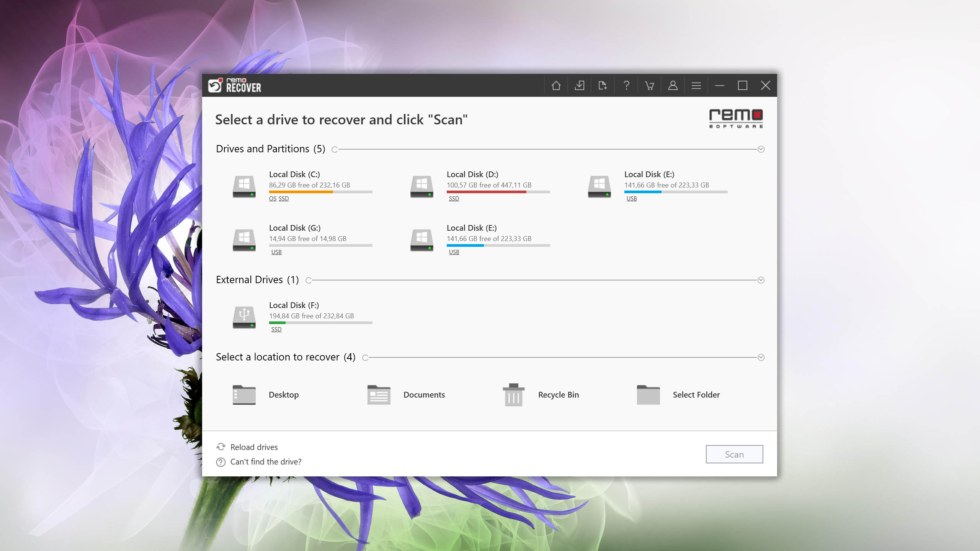This screenshot has height=551, width=980.
Task: Choose the Desktop folder icon
Action: [244, 395]
